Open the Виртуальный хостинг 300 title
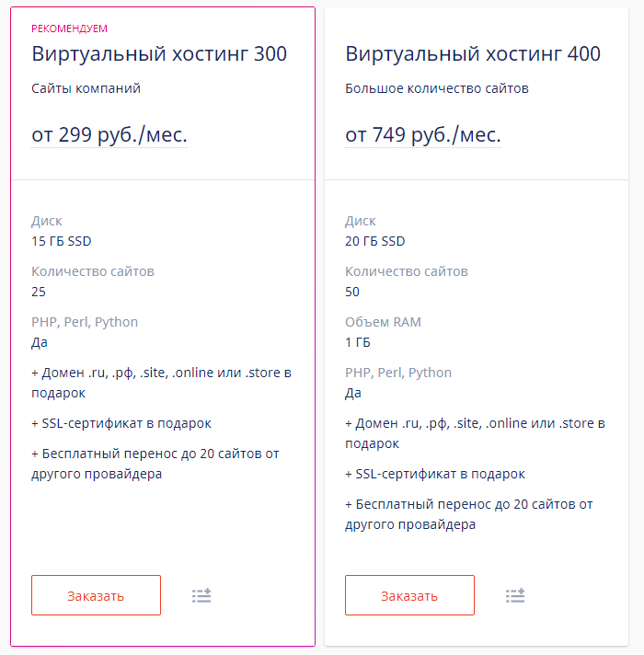 pos(159,54)
